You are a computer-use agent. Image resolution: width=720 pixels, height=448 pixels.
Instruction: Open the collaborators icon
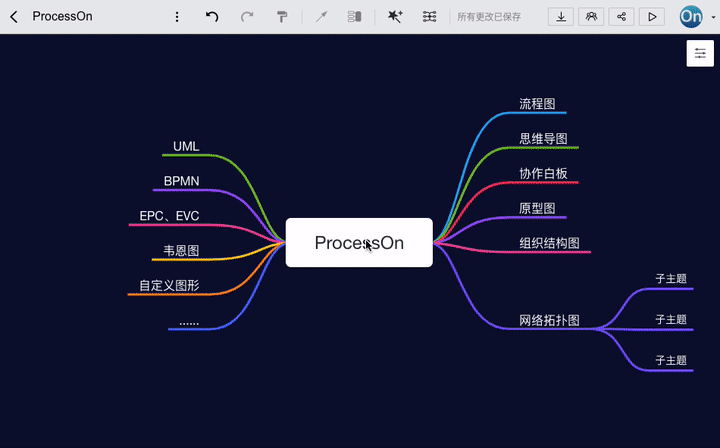tap(591, 17)
